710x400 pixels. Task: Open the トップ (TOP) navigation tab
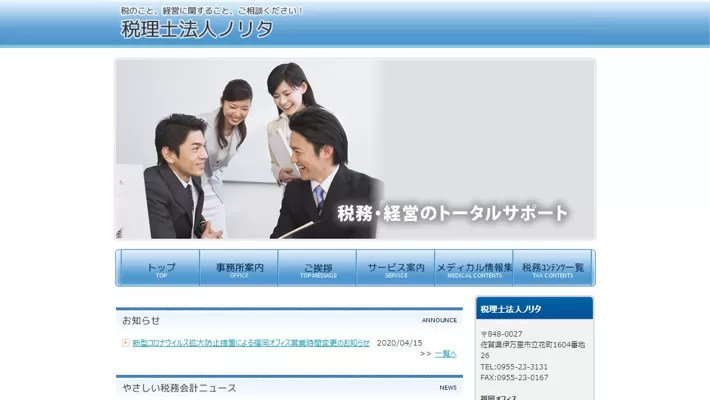click(160, 268)
